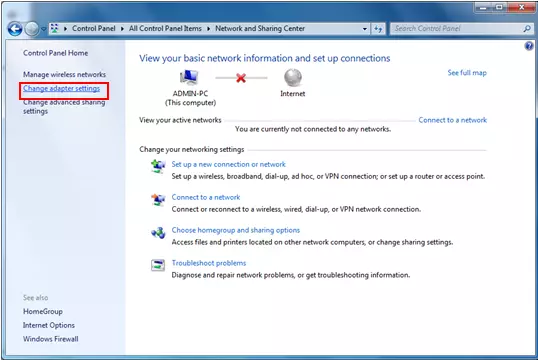
Task: Click the Troubleshoot problems icon
Action: tap(158, 265)
